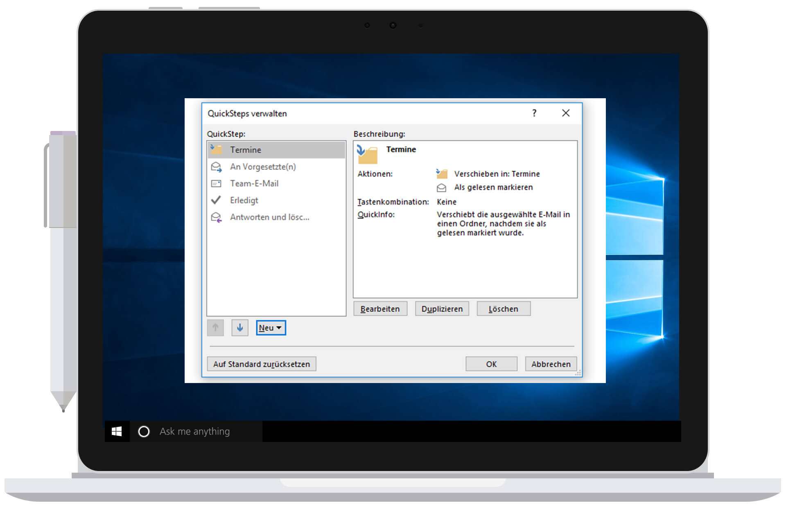
Task: Click the Als gelesen markieren action text
Action: coord(494,187)
